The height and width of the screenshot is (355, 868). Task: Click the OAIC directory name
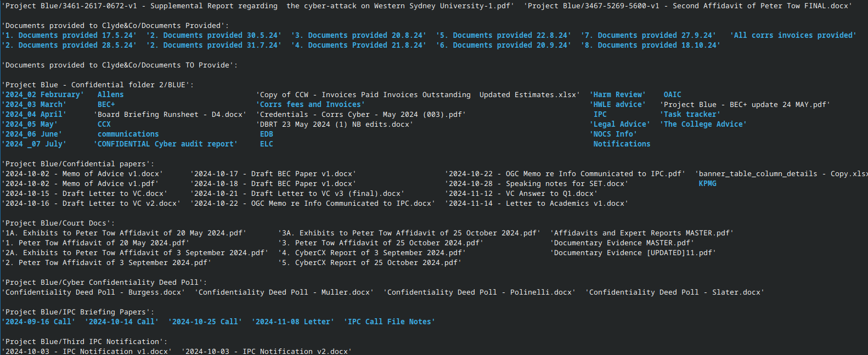[x=673, y=94]
